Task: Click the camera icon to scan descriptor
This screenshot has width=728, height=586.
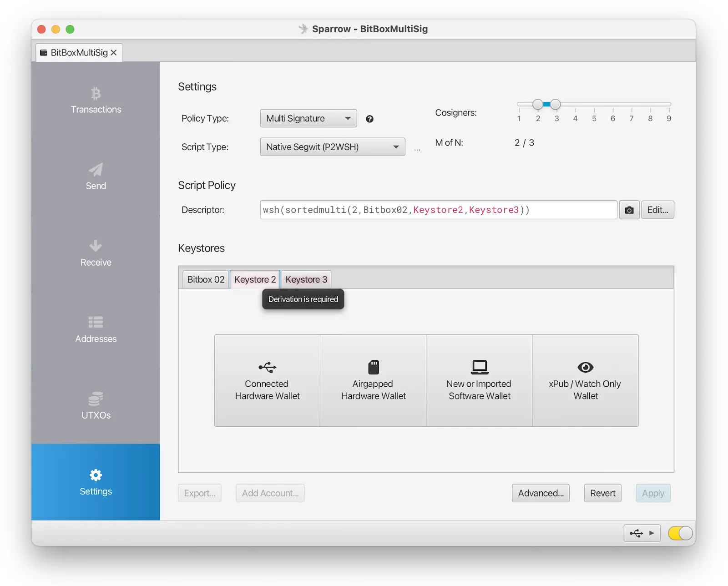Action: pyautogui.click(x=629, y=210)
